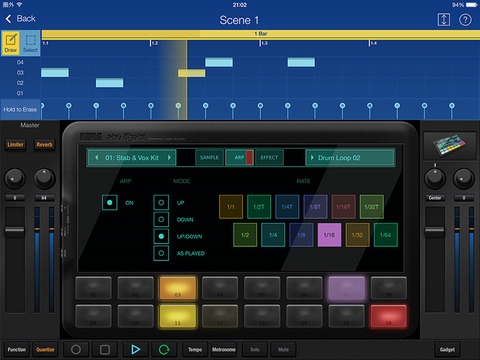Tap pad 05
This screenshot has width=480, height=360.
262,288
